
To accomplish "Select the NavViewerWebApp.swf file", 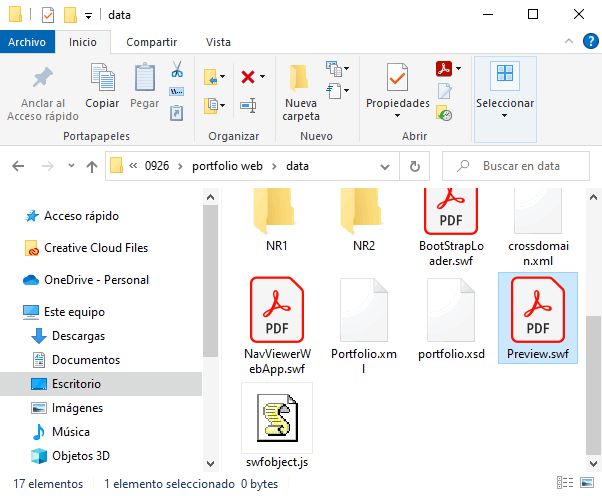I will [277, 325].
